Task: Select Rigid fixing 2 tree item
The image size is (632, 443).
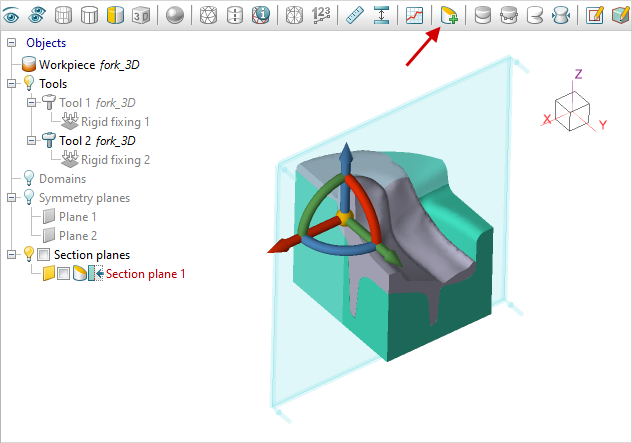Action: coord(115,160)
